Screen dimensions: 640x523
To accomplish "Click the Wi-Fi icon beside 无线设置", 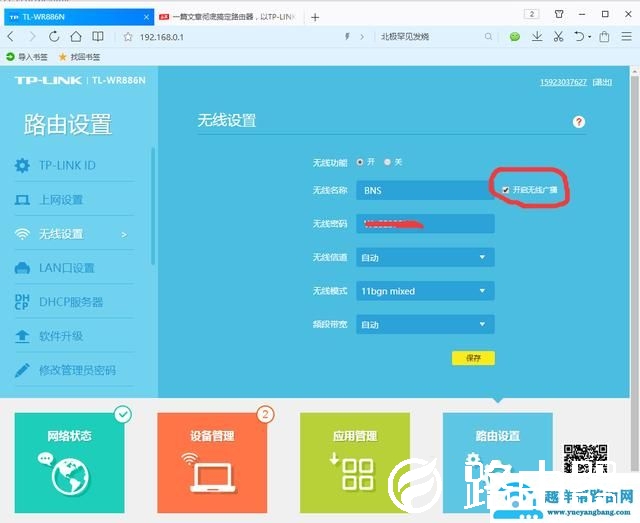I will coord(22,234).
